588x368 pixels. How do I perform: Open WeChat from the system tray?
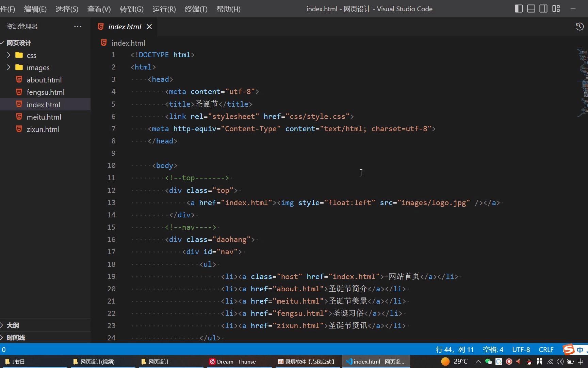coord(489,362)
